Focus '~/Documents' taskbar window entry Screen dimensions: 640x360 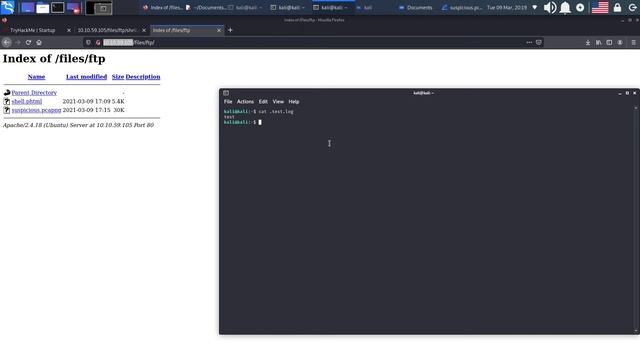click(205, 7)
